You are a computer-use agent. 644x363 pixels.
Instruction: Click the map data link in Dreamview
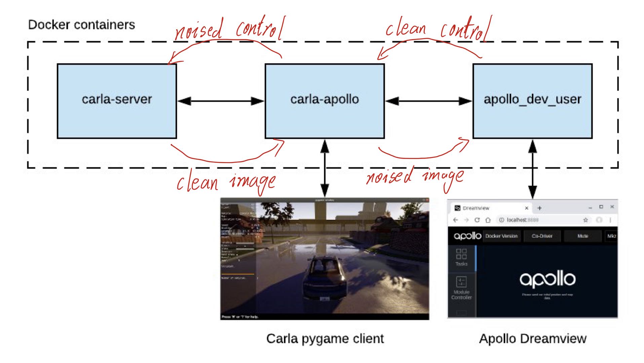(x=547, y=298)
